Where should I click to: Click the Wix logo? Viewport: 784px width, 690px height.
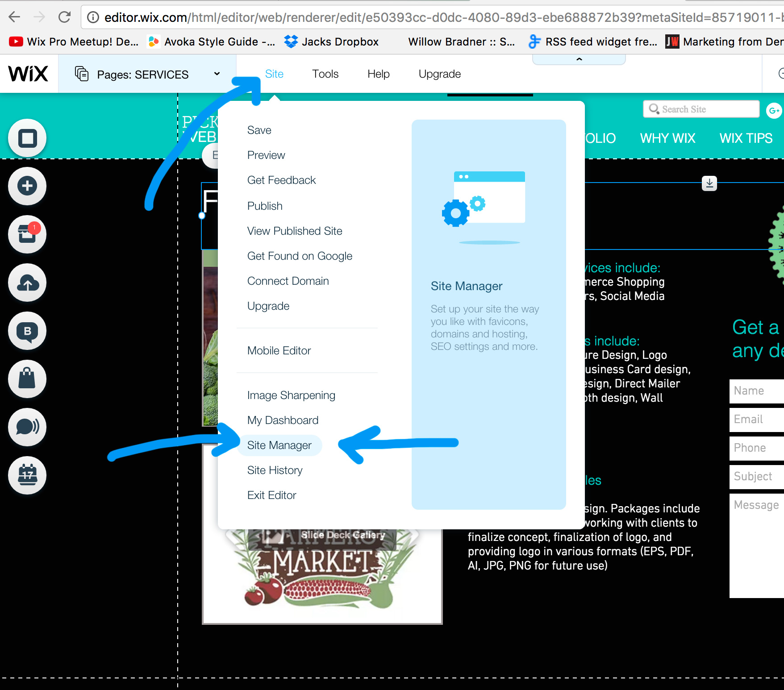(x=28, y=74)
